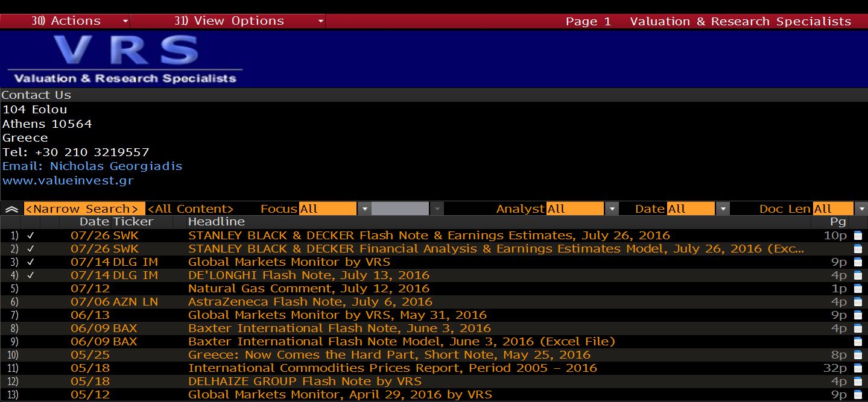Screen dimensions: 868x402
Task: Open www.valueinvest.gr website link
Action: (x=68, y=181)
